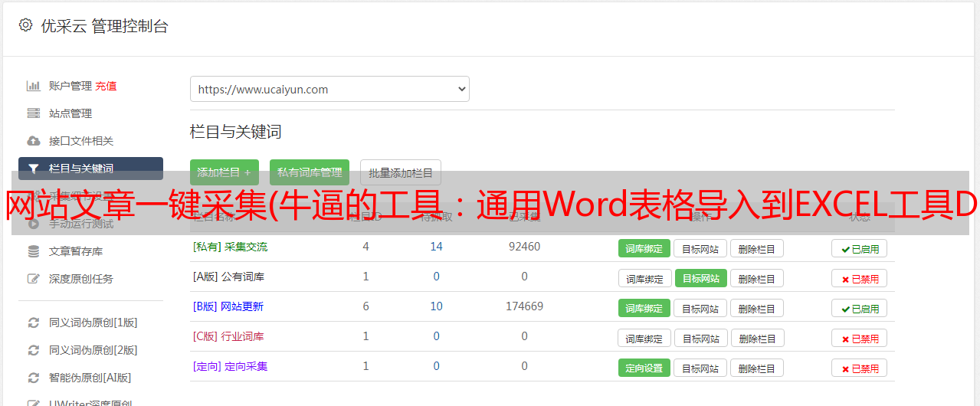Click 目标网站 in the 定向采集 row
Viewport: 980px width, 406px height.
(x=700, y=368)
